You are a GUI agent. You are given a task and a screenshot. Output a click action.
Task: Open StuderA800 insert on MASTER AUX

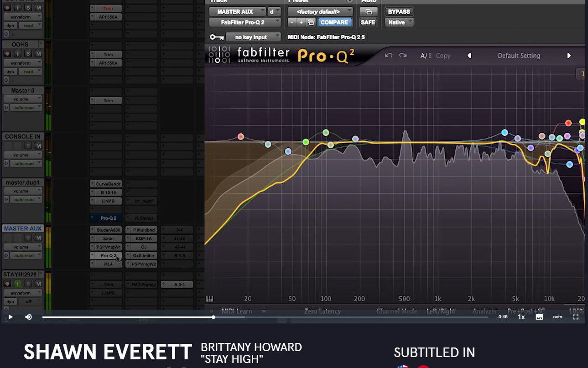click(x=106, y=230)
